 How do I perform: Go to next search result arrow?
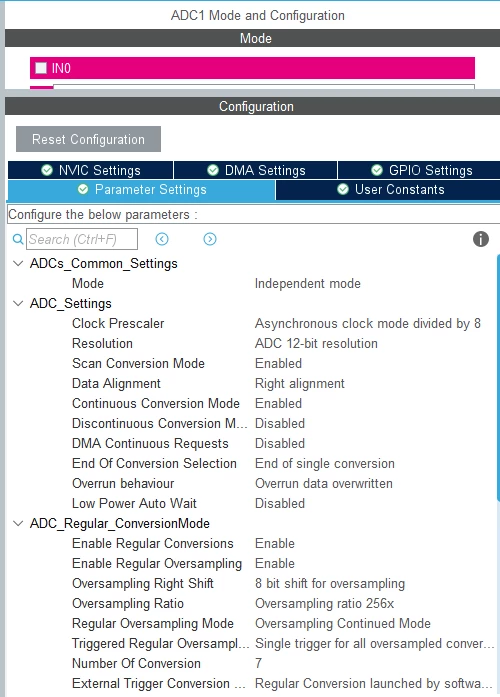[x=210, y=239]
